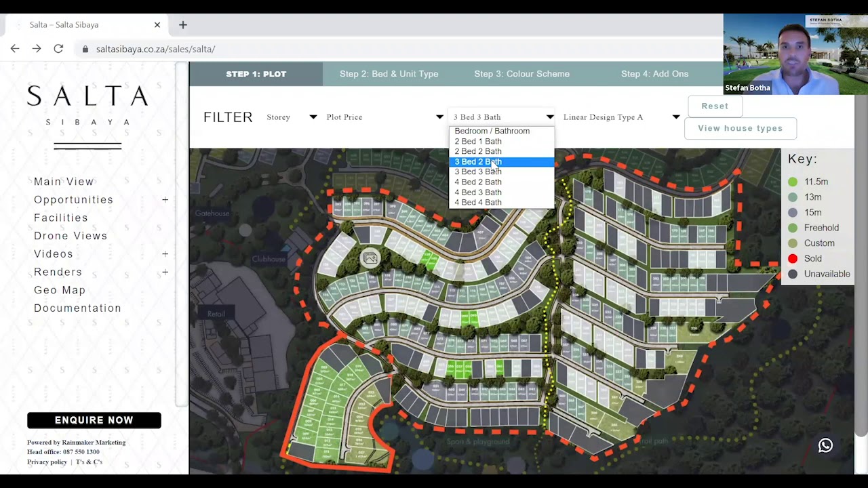Reload the page with the refresh icon
This screenshot has width=868, height=488.
coord(58,49)
